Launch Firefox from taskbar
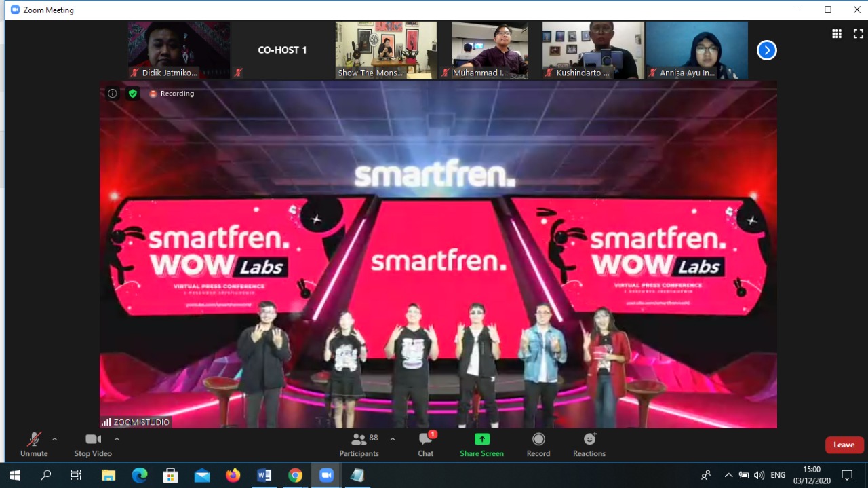 233,475
